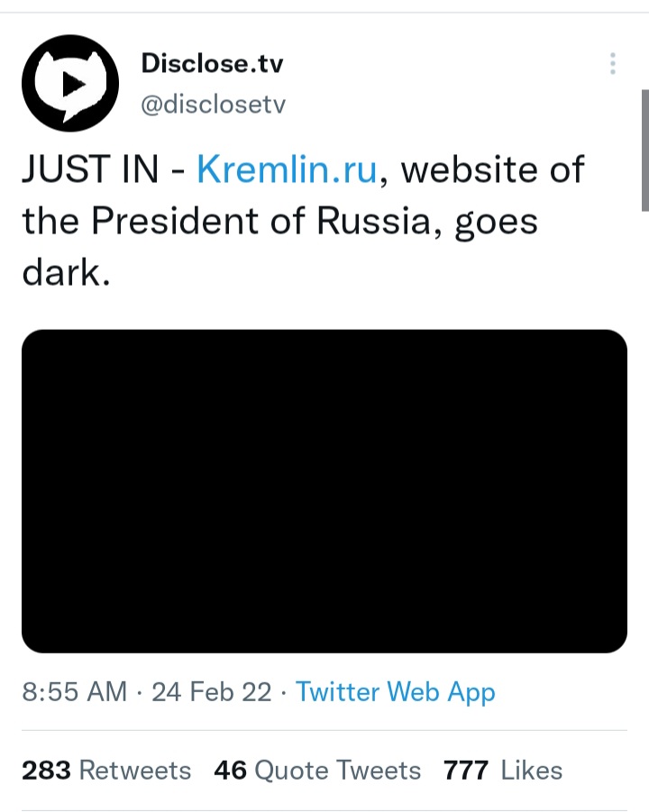Click the 283 retweet count number
Viewport: 649px width, 812px height.
(x=46, y=770)
